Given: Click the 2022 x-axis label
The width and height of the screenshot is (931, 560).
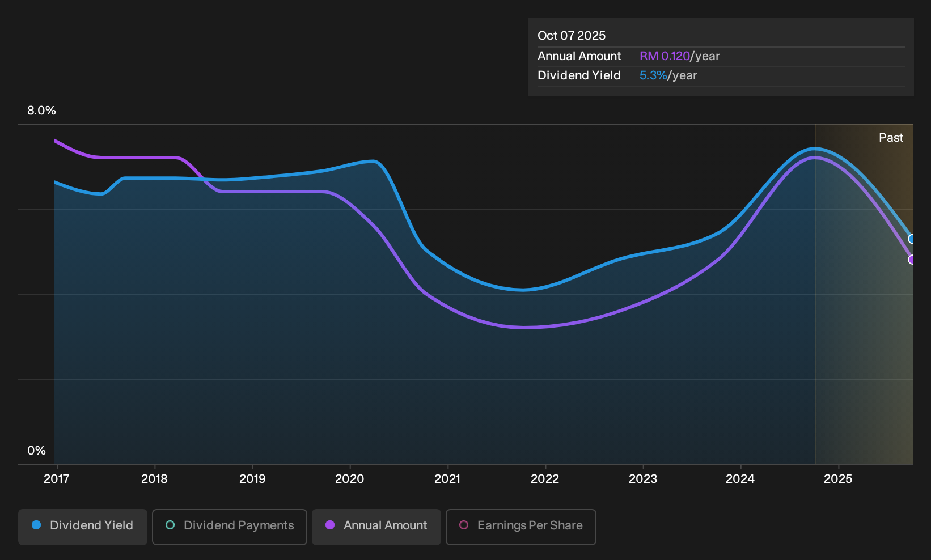Looking at the screenshot, I should [x=545, y=479].
